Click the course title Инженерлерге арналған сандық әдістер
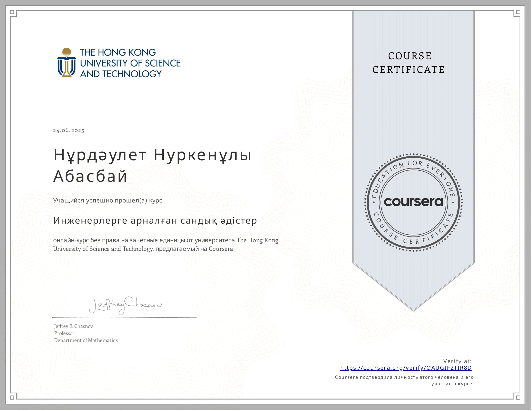This screenshot has width=532, height=411. (155, 220)
